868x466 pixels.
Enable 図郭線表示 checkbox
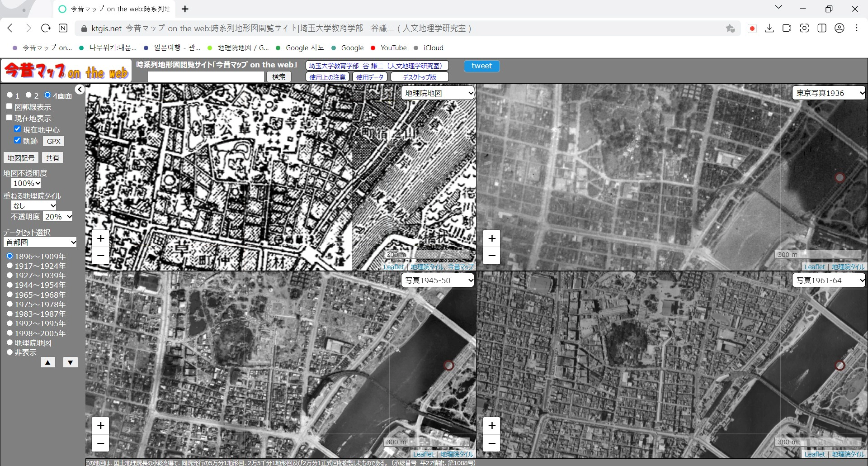tap(9, 106)
